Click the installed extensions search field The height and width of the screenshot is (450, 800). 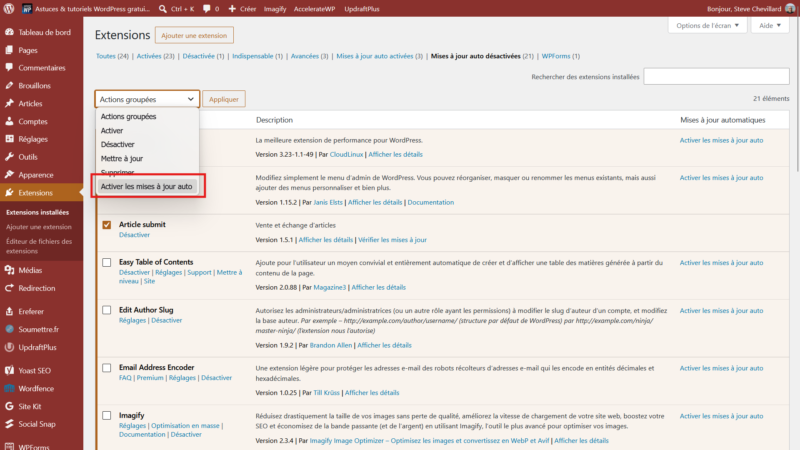tap(716, 77)
